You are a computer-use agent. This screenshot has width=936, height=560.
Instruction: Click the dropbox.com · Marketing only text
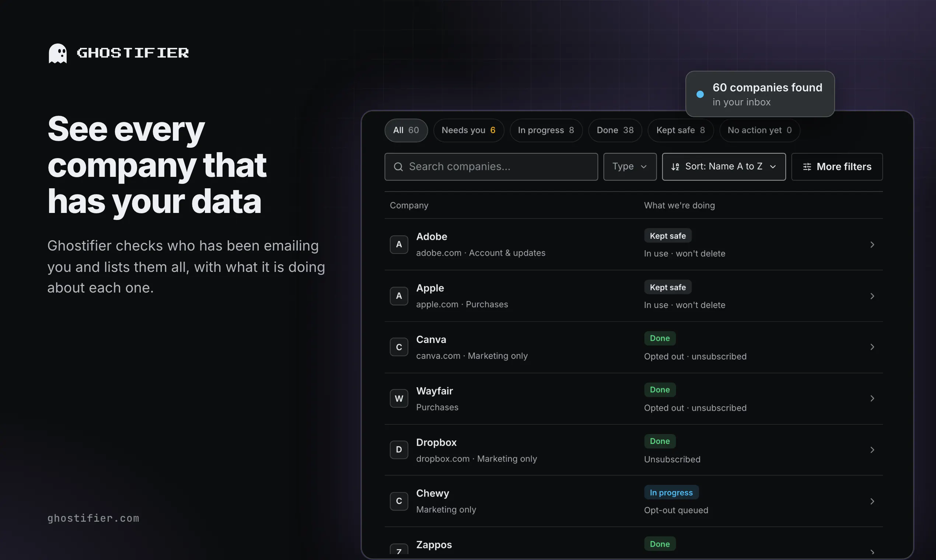(x=477, y=459)
